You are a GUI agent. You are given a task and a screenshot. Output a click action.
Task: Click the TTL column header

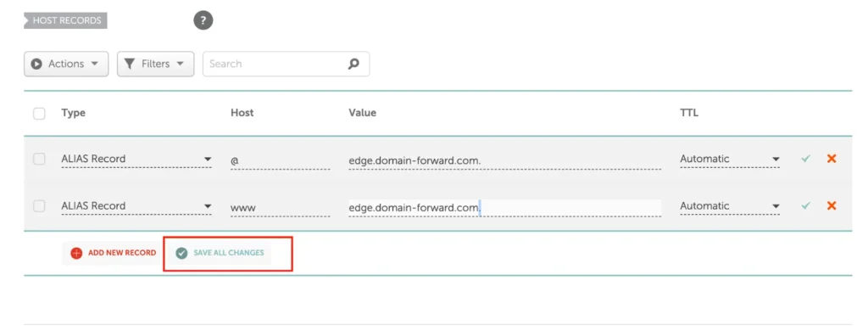(689, 113)
